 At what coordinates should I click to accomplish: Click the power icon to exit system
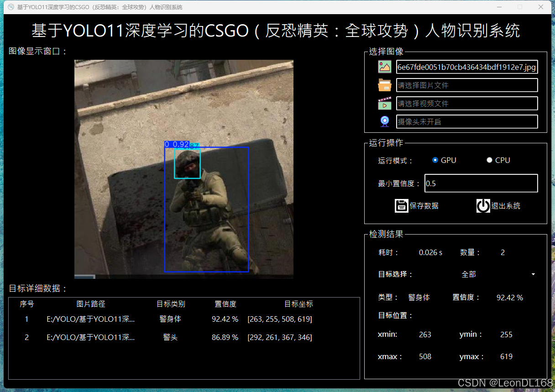pyautogui.click(x=483, y=206)
